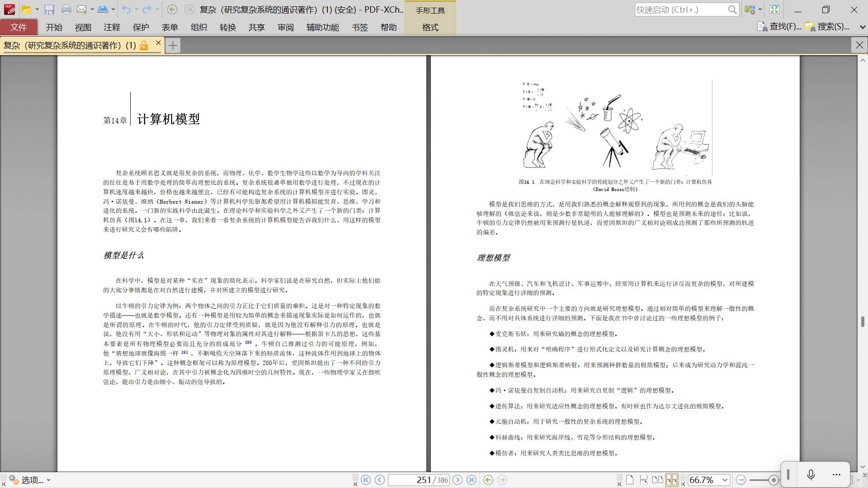The image size is (868, 488).
Task: Jump to the last page
Action: [472, 480]
